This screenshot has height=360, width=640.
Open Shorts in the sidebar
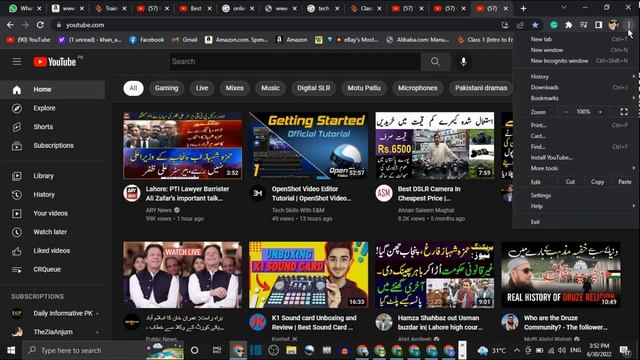click(53, 127)
